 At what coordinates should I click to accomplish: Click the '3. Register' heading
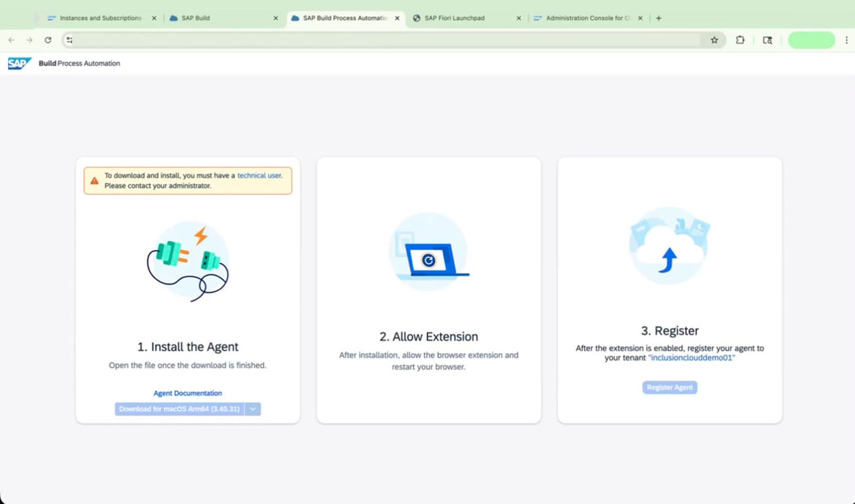(x=670, y=331)
